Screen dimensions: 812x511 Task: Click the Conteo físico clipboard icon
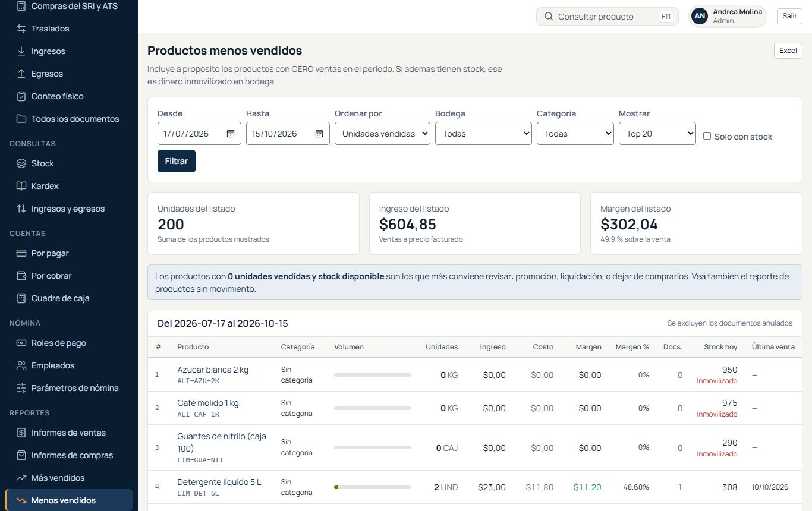[x=21, y=96]
